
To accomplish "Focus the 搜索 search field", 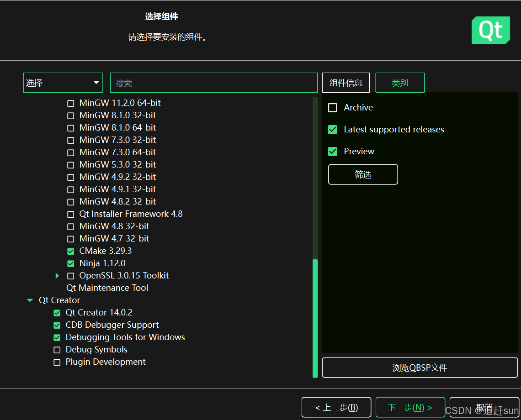I will (214, 83).
